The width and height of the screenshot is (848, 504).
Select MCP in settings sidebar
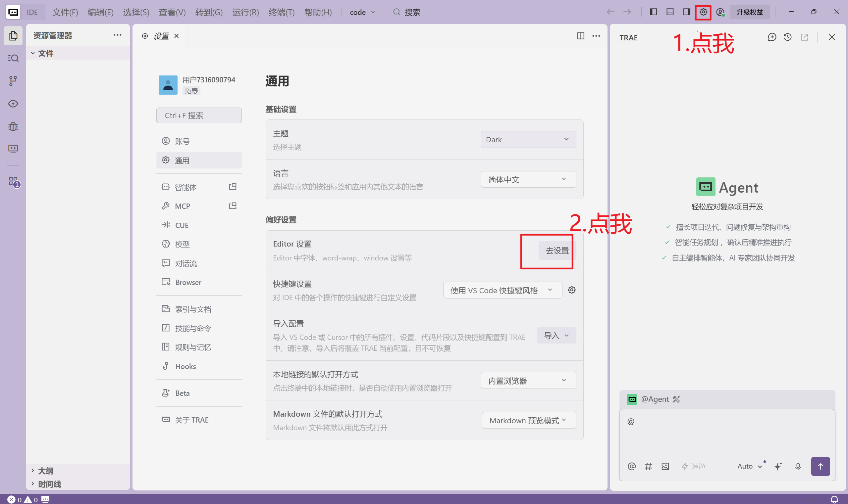(x=199, y=206)
